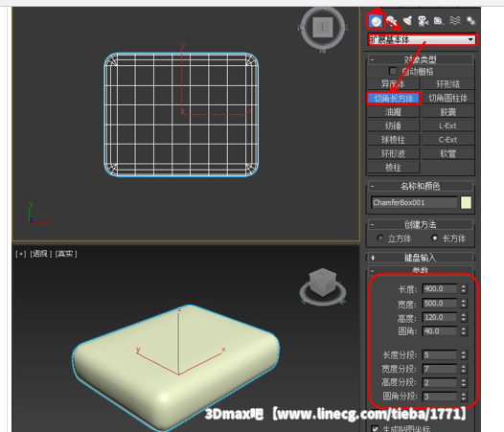Click the 环形结 object button

(x=447, y=84)
